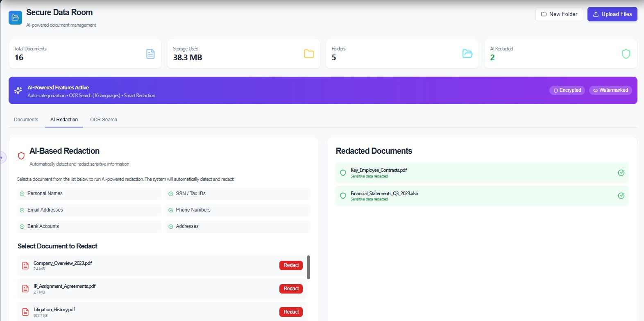Redact the IP_Assignment_Agreements.pdf document
644x321 pixels.
coord(291,289)
